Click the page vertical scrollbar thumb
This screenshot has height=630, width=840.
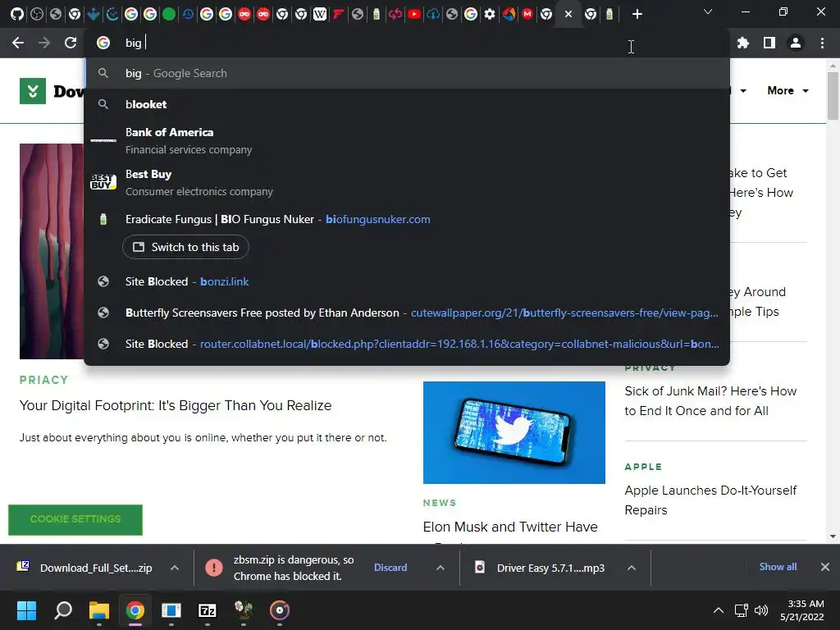[833, 95]
